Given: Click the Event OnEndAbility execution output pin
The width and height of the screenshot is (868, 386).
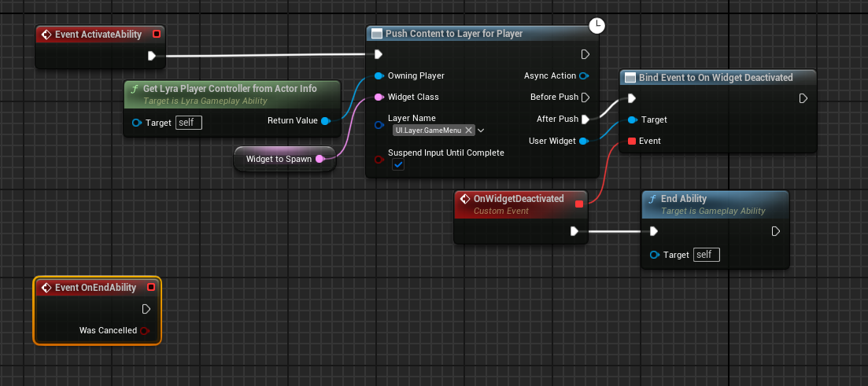Looking at the screenshot, I should (x=146, y=309).
